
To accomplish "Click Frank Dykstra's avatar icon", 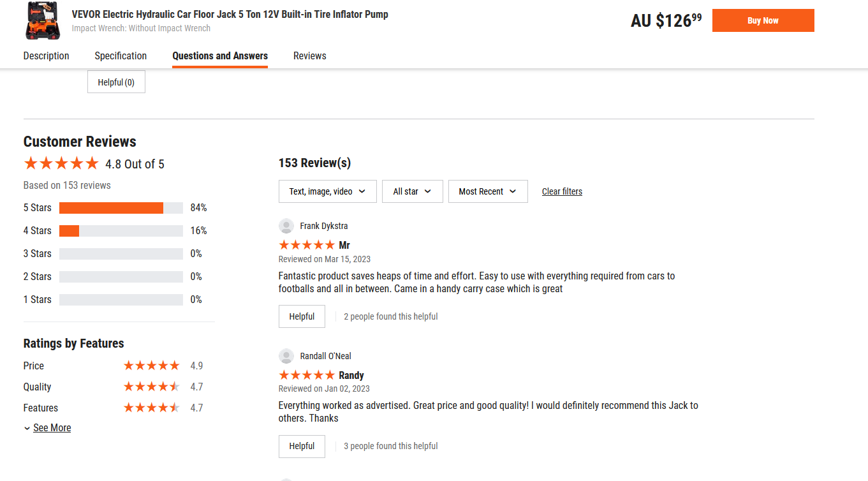I will pyautogui.click(x=286, y=226).
